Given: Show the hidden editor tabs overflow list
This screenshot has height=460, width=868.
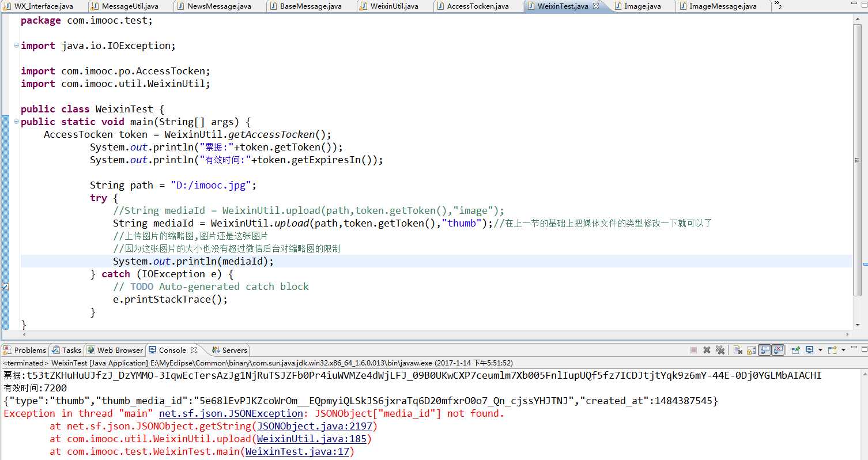Looking at the screenshot, I should pos(778,6).
